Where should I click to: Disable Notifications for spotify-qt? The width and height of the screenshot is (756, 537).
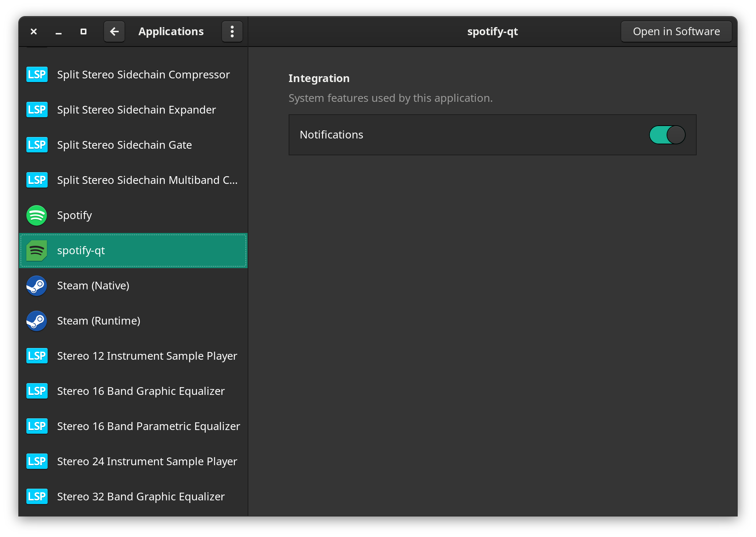(667, 134)
